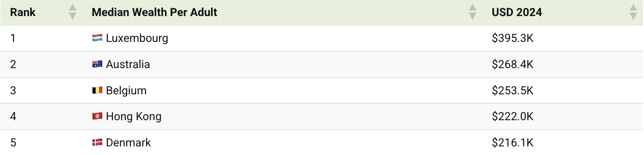The image size is (644, 155).
Task: Click the Denmark flag icon
Action: [x=97, y=142]
